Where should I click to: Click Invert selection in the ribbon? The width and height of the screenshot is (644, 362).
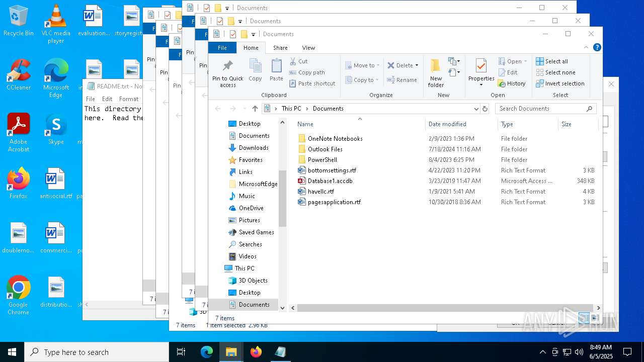coord(560,83)
